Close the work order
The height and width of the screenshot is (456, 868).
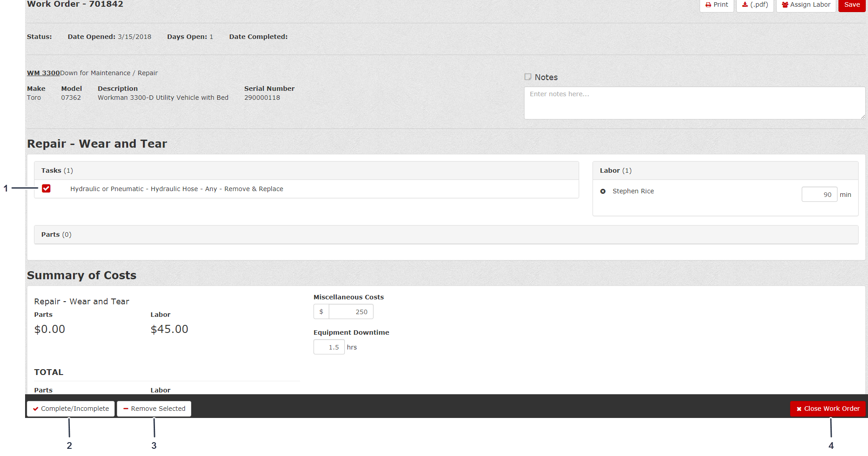tap(828, 409)
